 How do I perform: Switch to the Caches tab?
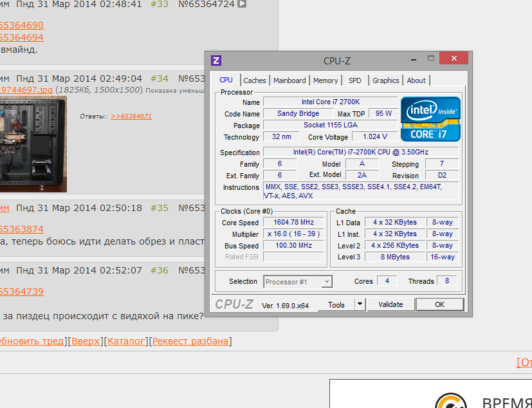[255, 80]
